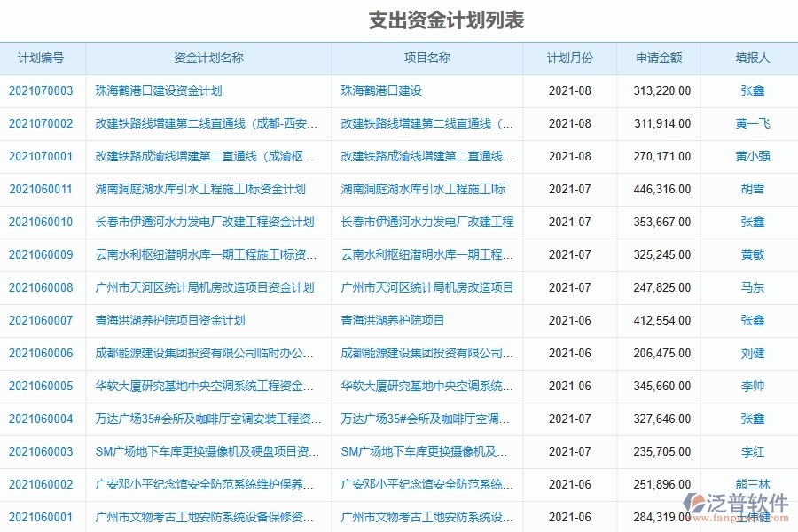The width and height of the screenshot is (798, 532).
Task: Open plan number 2021060001 link
Action: (43, 517)
